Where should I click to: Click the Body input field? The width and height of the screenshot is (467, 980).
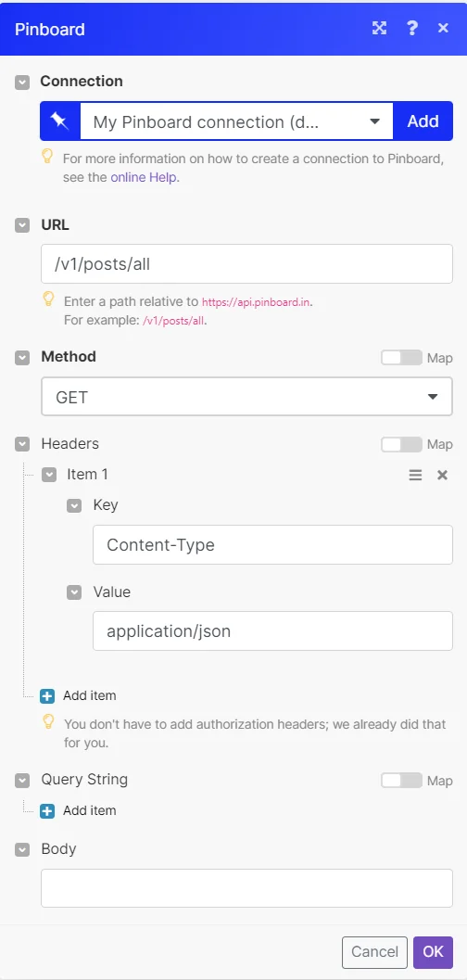tap(246, 887)
